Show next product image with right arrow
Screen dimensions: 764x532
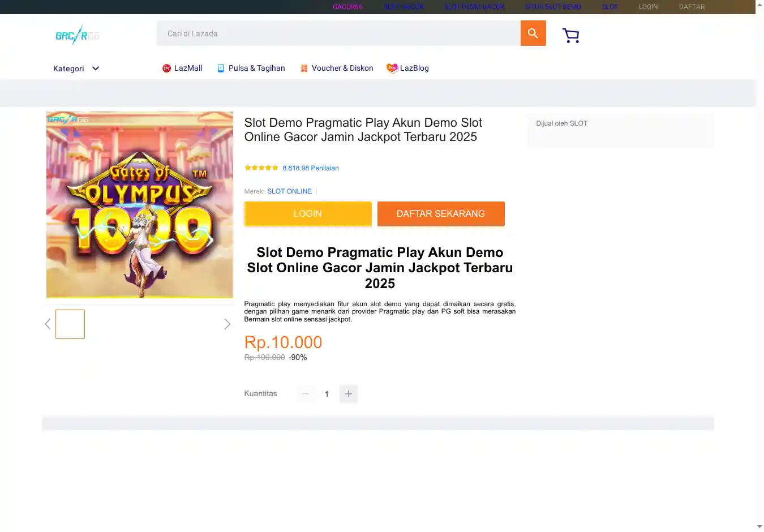[x=227, y=324]
